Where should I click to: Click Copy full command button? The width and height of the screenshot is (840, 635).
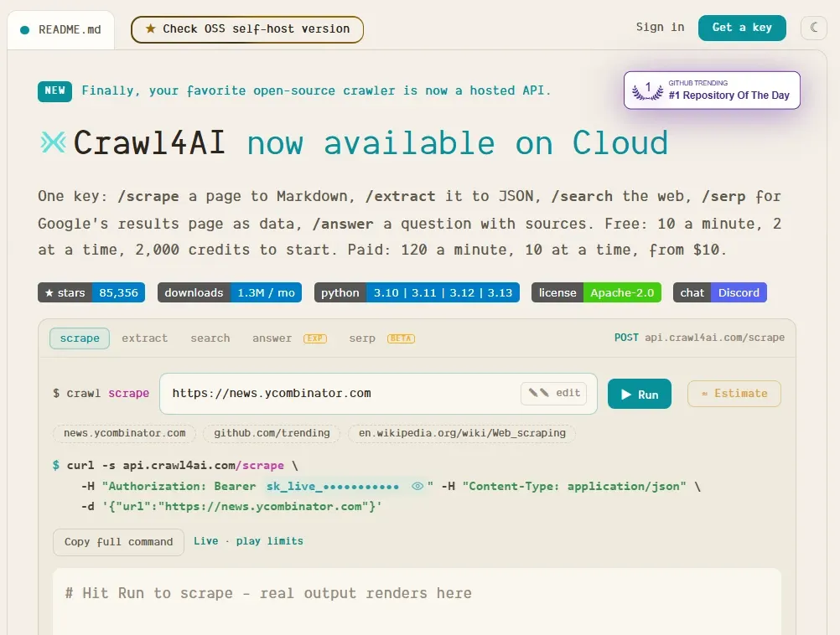coord(118,542)
